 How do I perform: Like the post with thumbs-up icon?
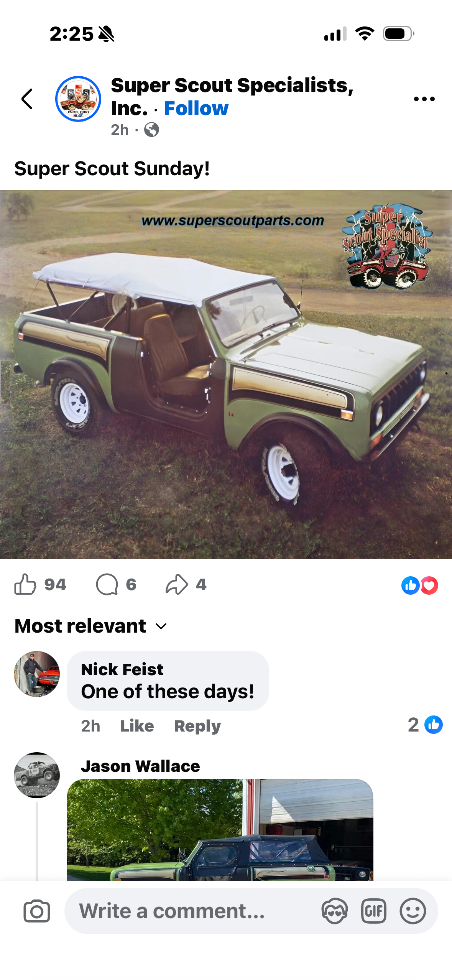(x=25, y=584)
